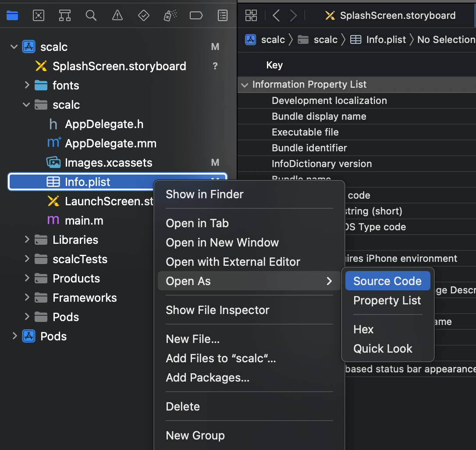Select AppDelegate.mm in navigator

(111, 143)
